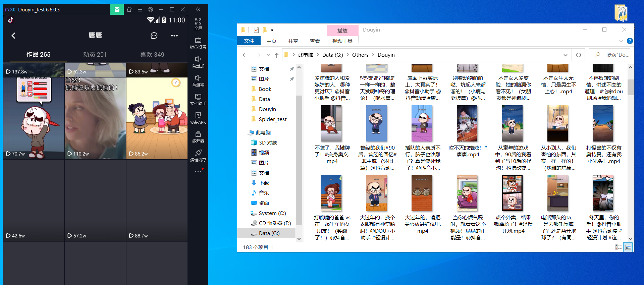Open the video thumbnail with 110.2w plays
The height and width of the screenshot is (285, 644).
[95, 118]
